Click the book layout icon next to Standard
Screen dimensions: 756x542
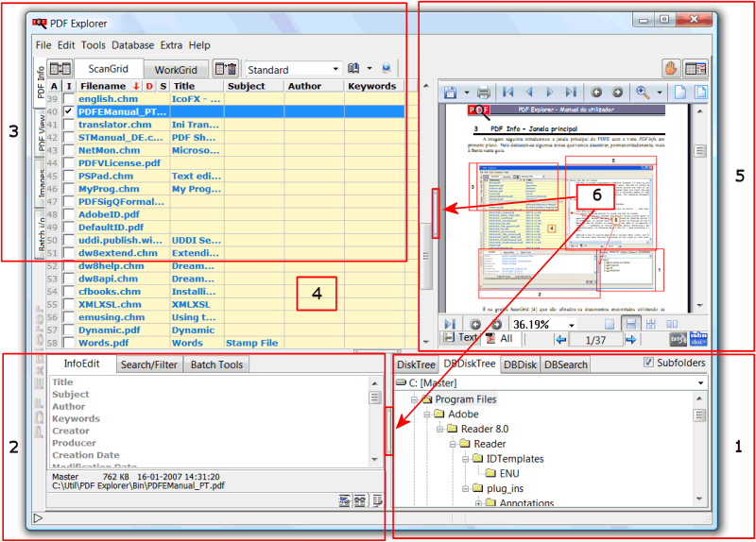(353, 68)
